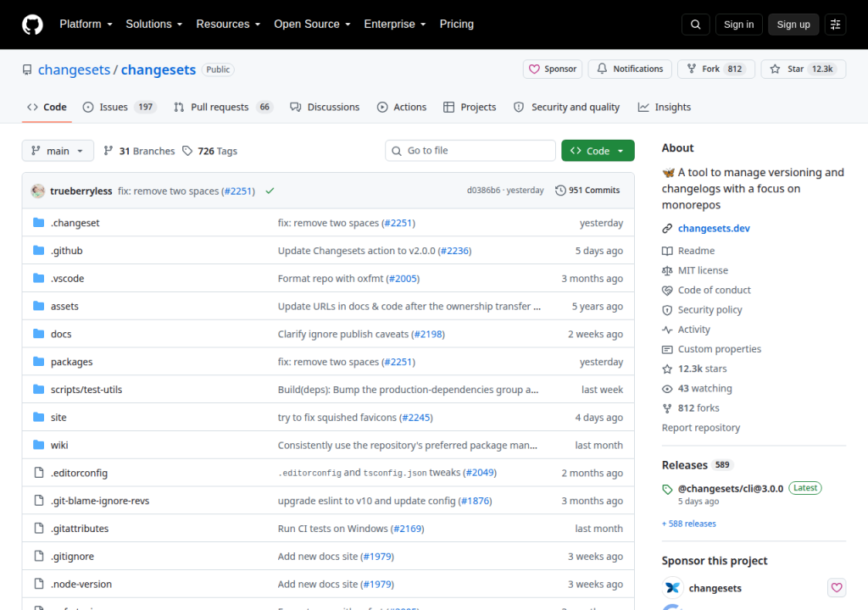Viewport: 868px width, 610px height.
Task: Focus the Go to file search field
Action: (x=470, y=151)
